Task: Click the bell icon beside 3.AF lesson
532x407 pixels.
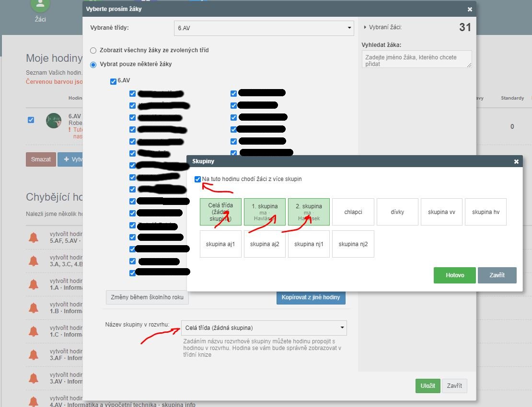Action: [34, 355]
